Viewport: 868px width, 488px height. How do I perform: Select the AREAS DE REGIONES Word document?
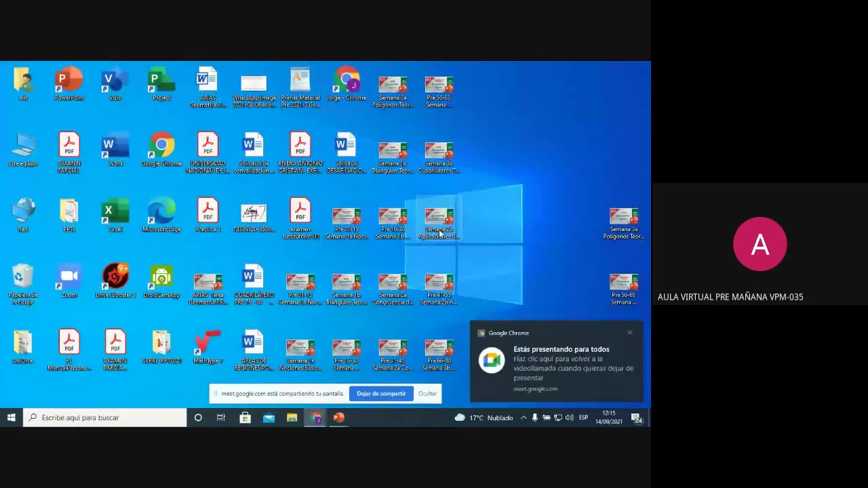(254, 350)
